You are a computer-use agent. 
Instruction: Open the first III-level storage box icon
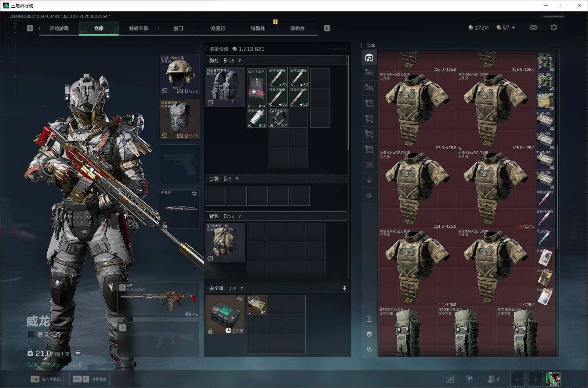click(x=369, y=73)
